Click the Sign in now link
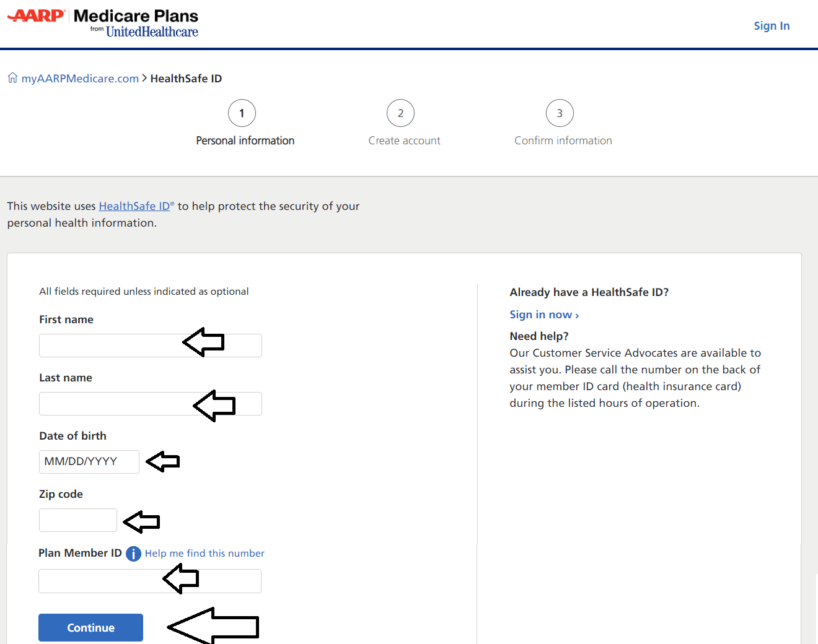This screenshot has height=644, width=818. (544, 315)
